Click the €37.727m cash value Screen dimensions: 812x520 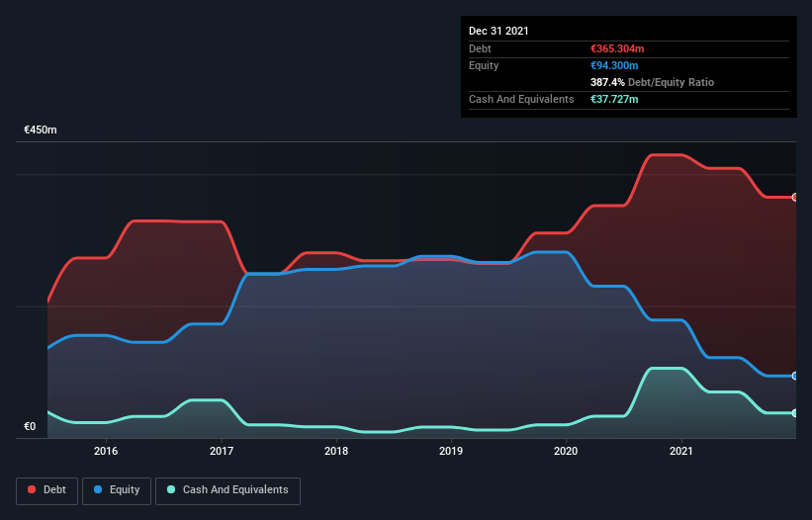(x=614, y=99)
